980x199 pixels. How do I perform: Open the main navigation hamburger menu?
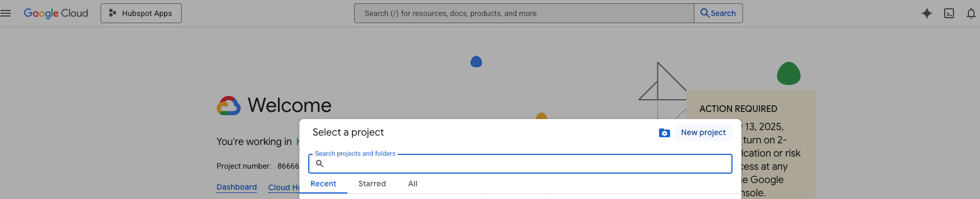(x=6, y=13)
